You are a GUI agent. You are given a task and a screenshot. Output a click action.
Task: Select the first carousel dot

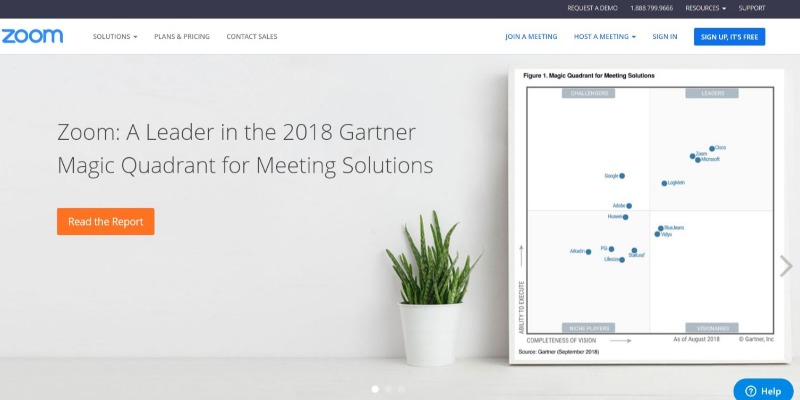tap(375, 389)
